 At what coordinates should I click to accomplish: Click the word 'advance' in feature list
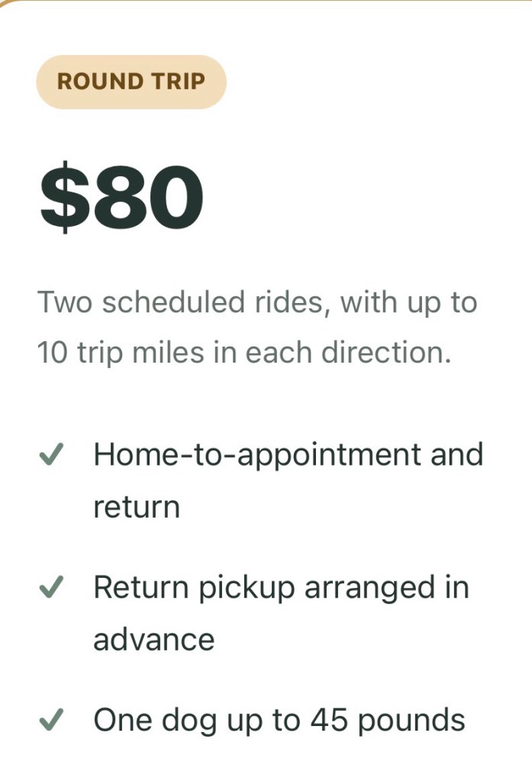click(x=154, y=640)
